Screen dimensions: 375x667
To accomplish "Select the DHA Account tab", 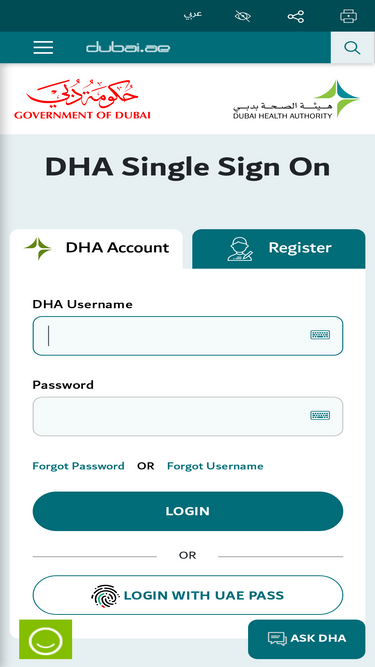I will 97,249.
